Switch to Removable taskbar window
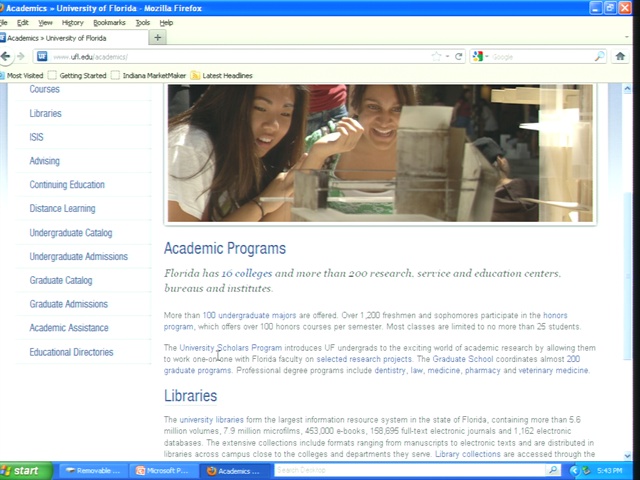 (x=93, y=471)
